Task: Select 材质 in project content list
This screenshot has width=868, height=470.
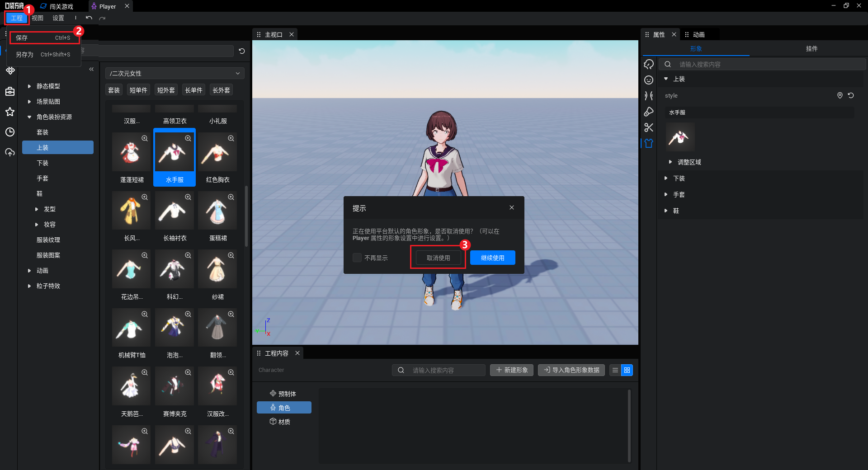Action: 284,422
